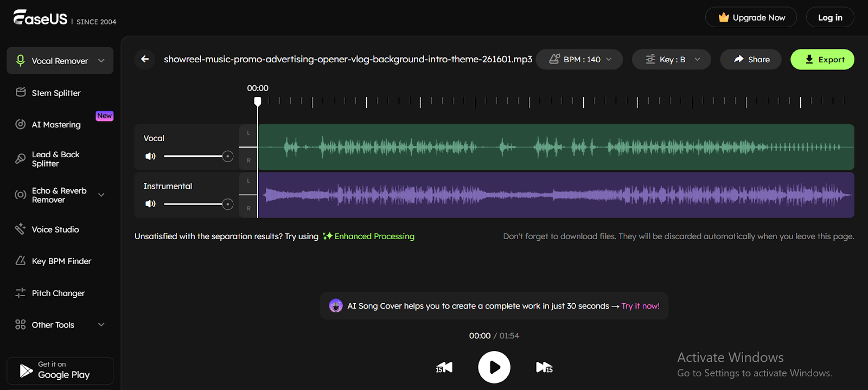
Task: Click the Export button
Action: [822, 60]
